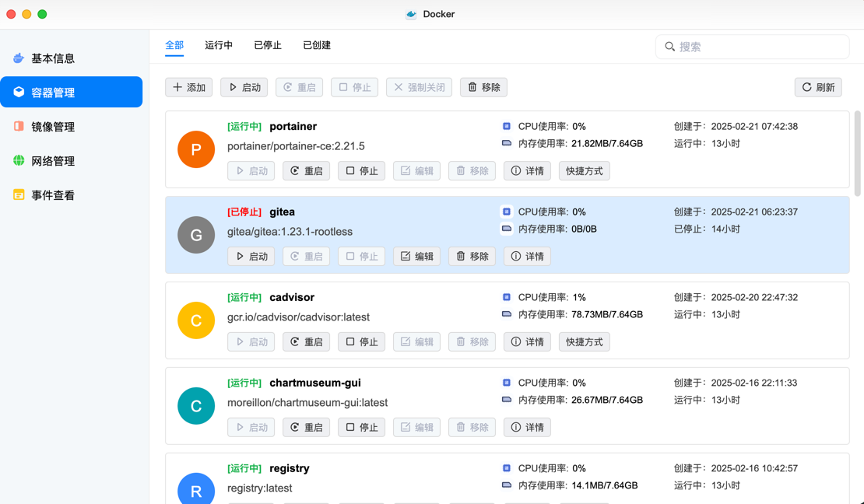Screen dimensions: 864x504
Task: Click the container name "portainer"
Action: point(293,126)
